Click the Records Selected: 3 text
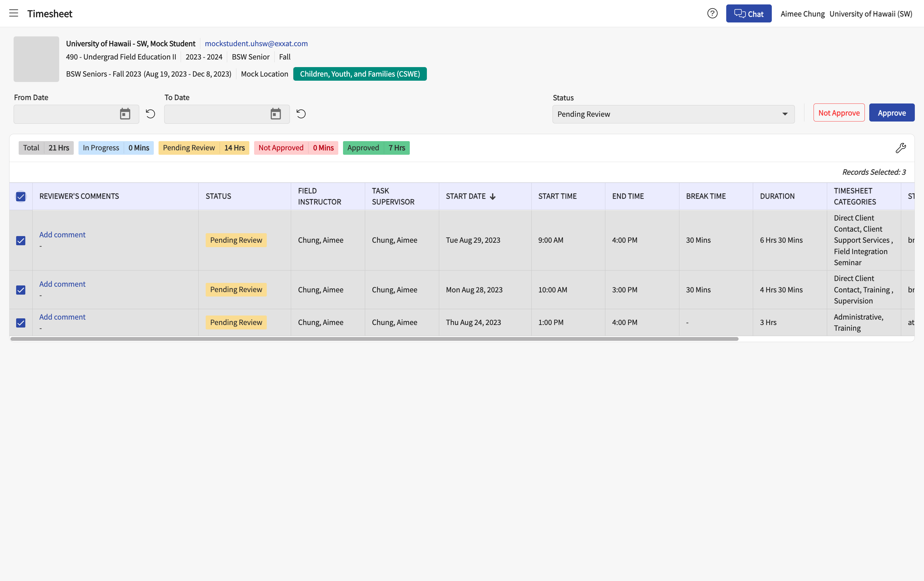924x581 pixels. (874, 172)
